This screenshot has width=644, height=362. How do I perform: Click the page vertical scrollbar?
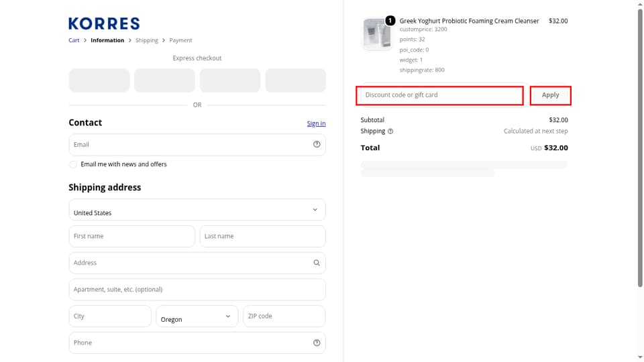(640, 147)
